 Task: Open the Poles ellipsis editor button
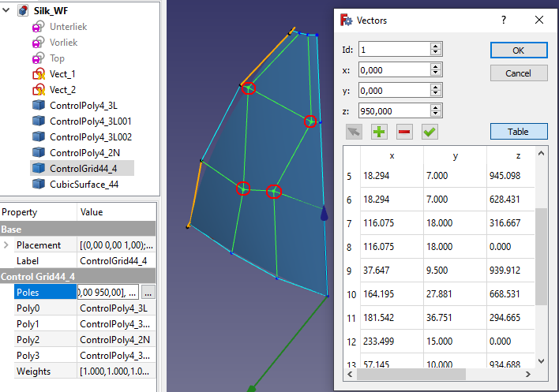click(x=148, y=292)
